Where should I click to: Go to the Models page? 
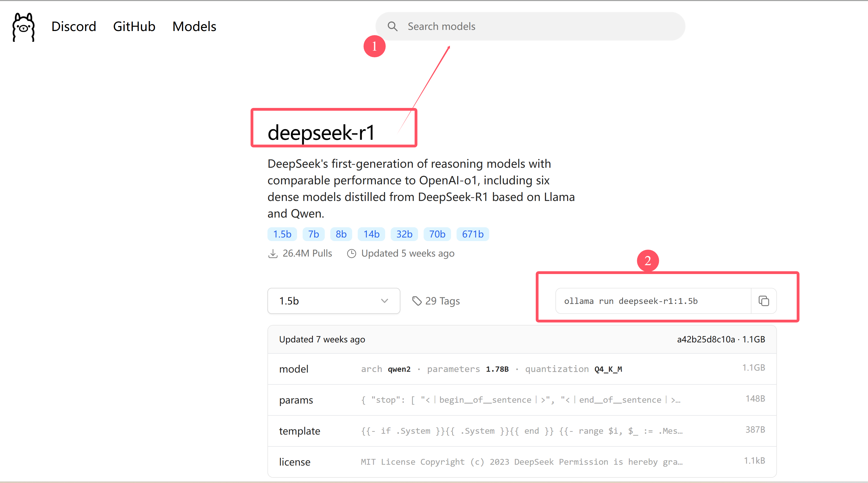[x=194, y=26]
